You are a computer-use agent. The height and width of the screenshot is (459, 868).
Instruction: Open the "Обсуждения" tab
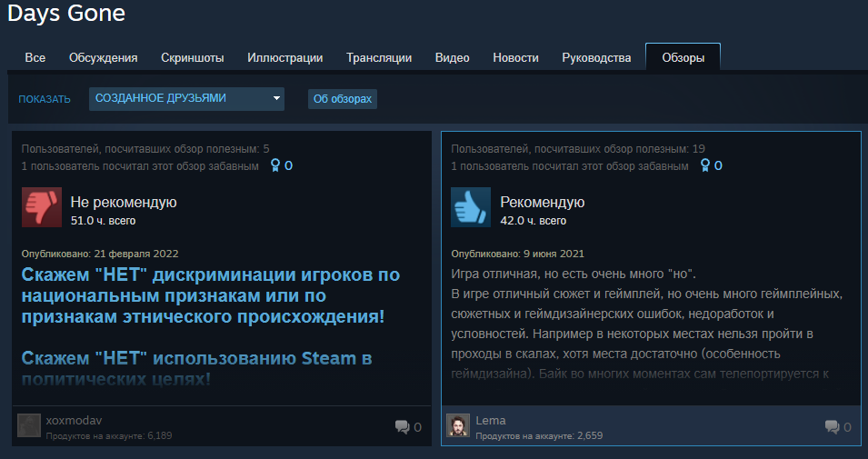point(103,57)
